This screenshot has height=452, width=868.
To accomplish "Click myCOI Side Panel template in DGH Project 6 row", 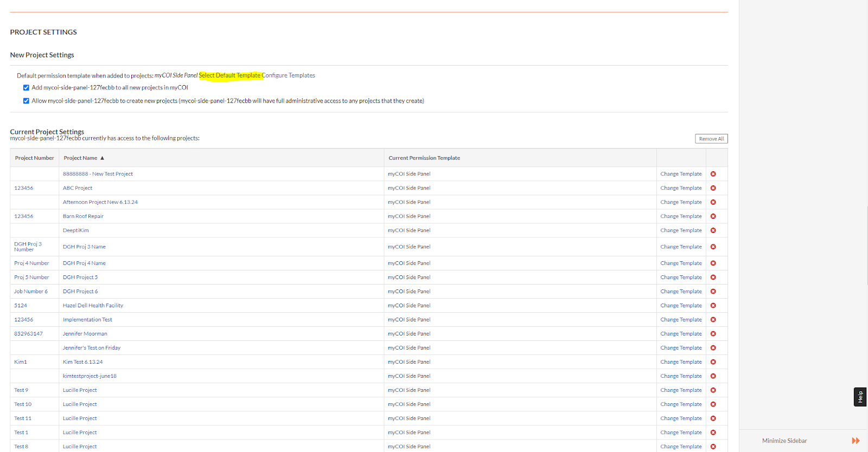I will coord(409,292).
